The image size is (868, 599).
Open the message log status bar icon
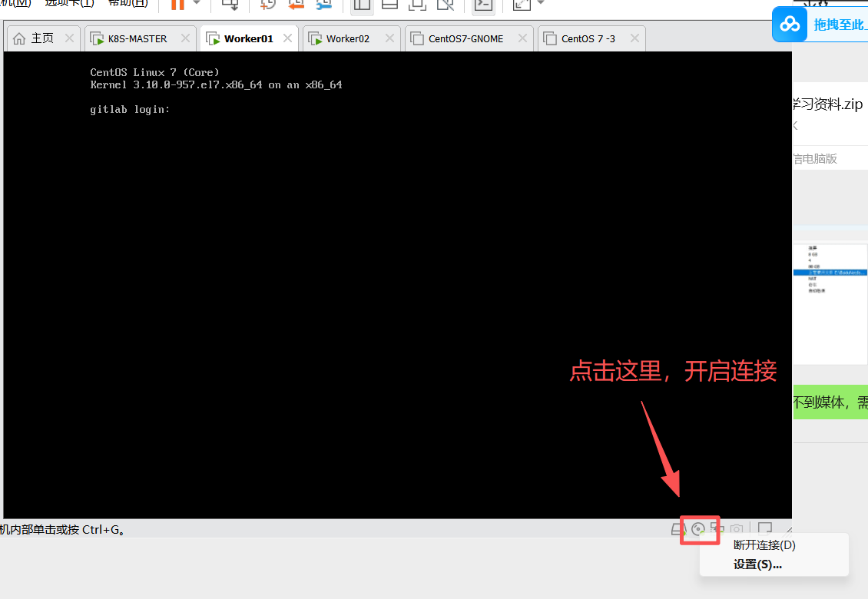(765, 528)
